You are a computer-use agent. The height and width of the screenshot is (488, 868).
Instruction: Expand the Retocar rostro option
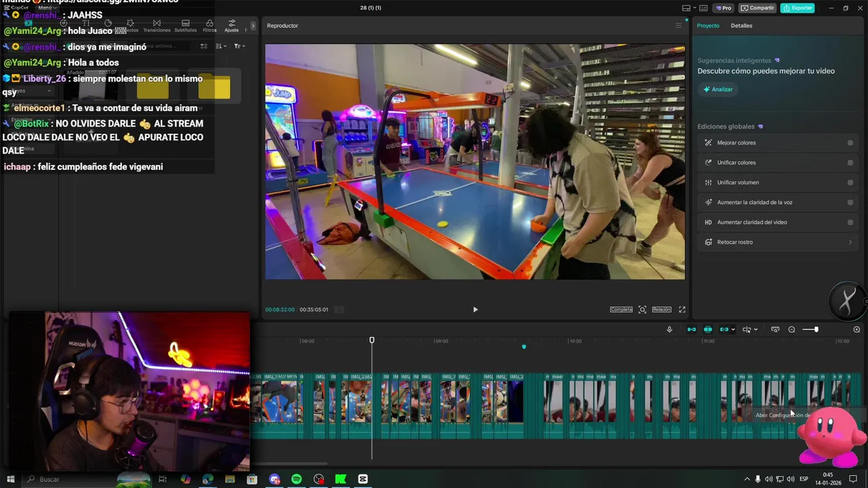(x=850, y=242)
